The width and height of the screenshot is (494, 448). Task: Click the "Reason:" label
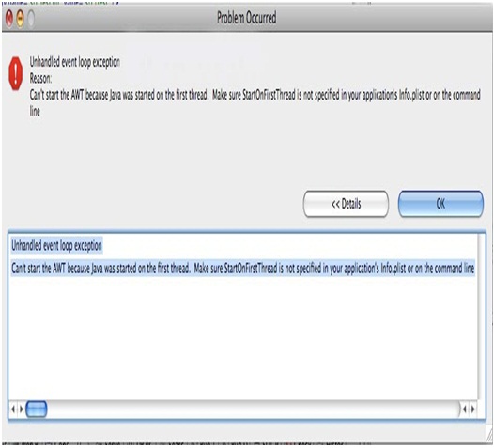(40, 79)
